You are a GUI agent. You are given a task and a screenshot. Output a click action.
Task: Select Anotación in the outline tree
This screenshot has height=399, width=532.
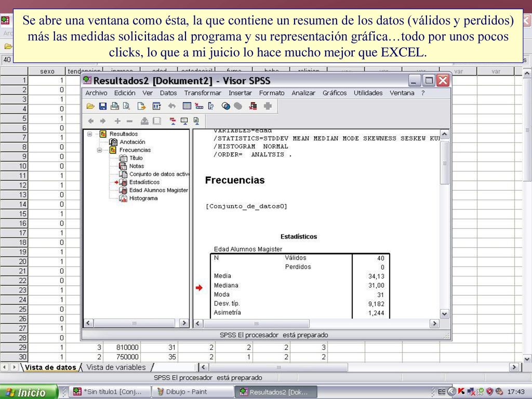(x=132, y=142)
